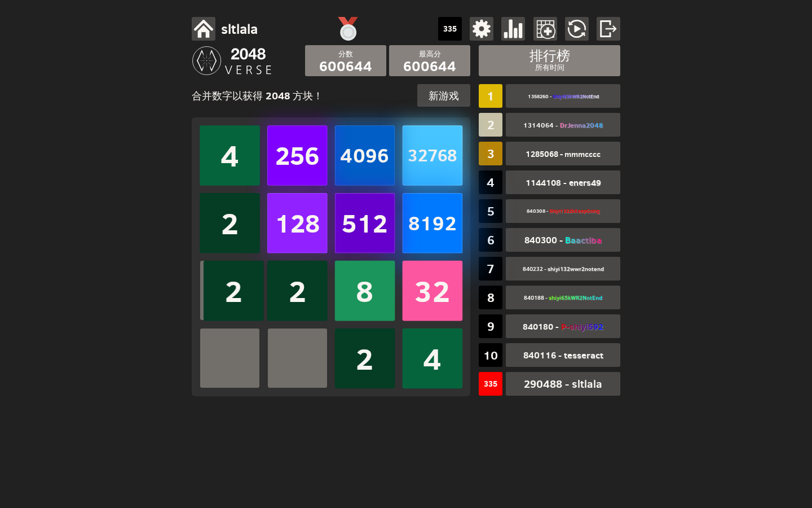
Task: Click the silver medal icon
Action: point(348,29)
